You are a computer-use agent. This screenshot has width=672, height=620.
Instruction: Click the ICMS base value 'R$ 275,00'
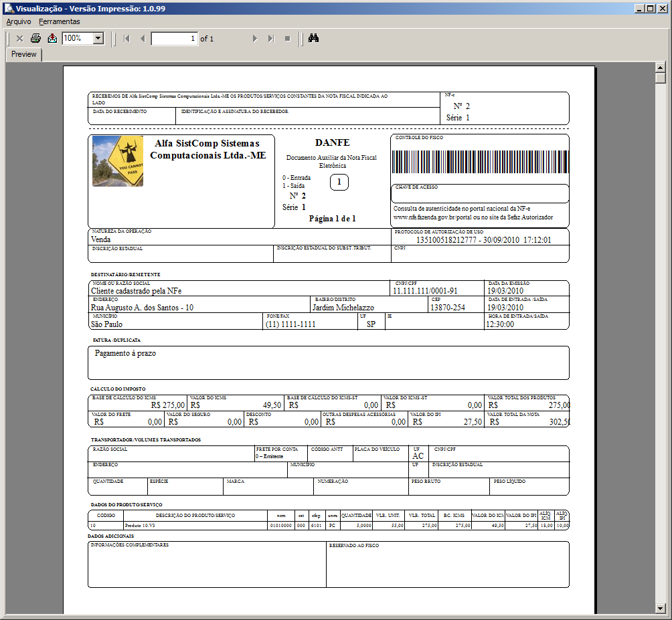[x=168, y=405]
